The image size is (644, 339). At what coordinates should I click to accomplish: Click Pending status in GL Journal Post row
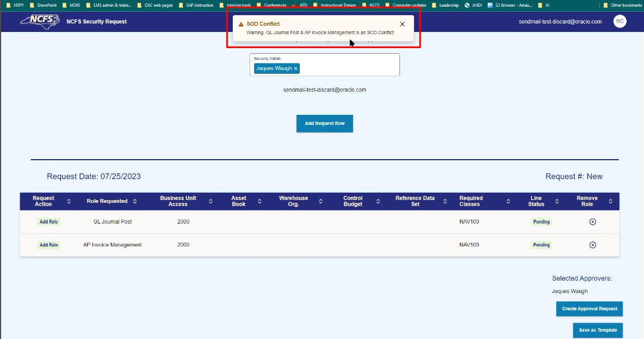[541, 222]
